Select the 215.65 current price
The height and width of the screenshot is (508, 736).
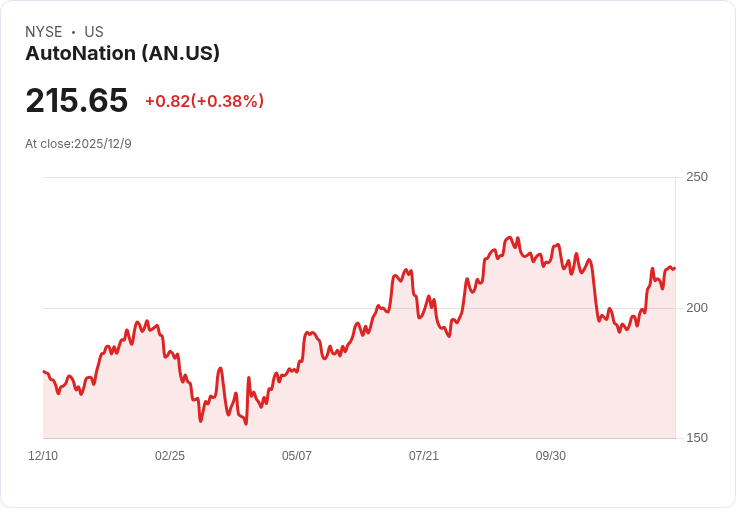click(x=77, y=100)
